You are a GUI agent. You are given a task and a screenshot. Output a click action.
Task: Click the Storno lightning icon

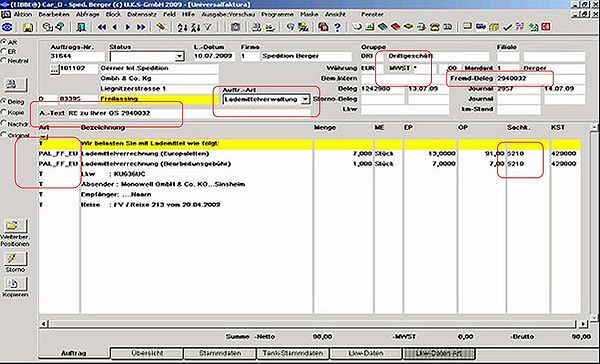coord(15,259)
